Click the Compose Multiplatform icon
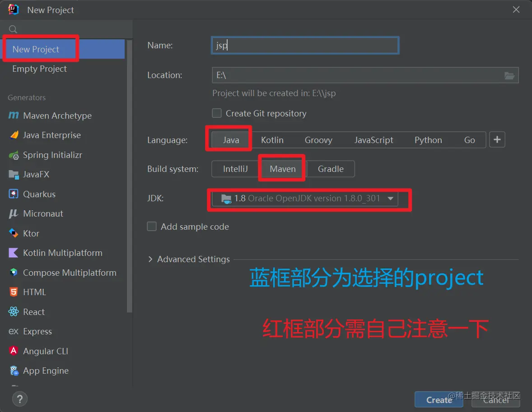This screenshot has width=532, height=412. [x=14, y=272]
